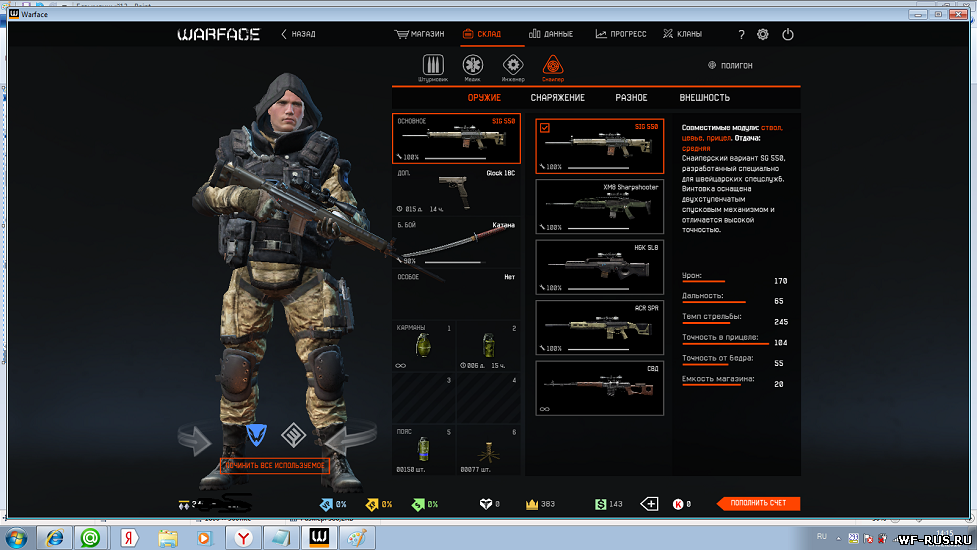Open the Полигон link
Screen dimensions: 977x550
point(730,65)
